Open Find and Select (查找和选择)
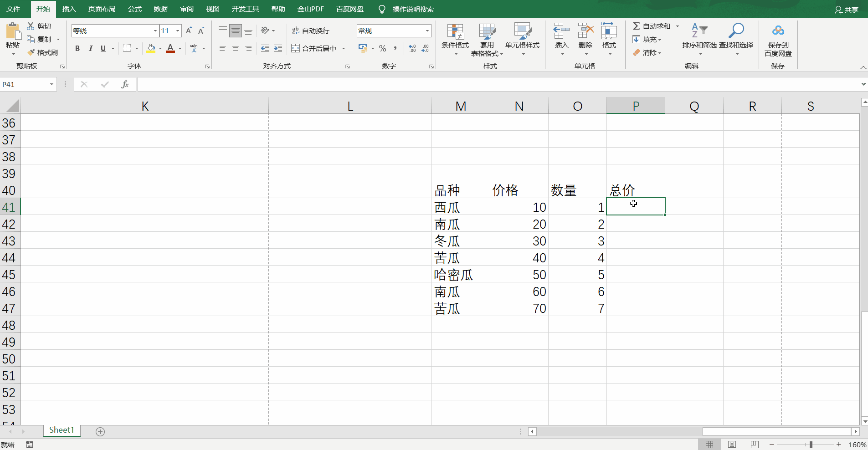This screenshot has width=868, height=450. pyautogui.click(x=736, y=40)
